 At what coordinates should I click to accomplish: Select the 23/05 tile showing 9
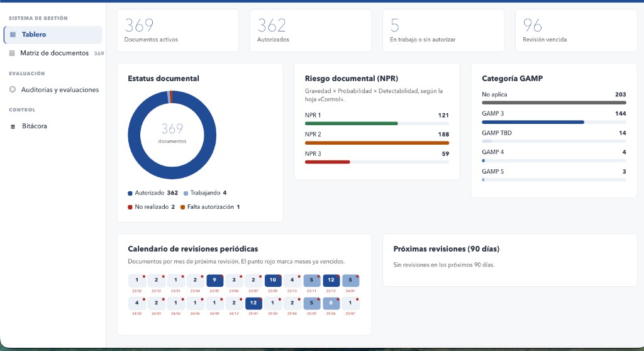(x=214, y=281)
